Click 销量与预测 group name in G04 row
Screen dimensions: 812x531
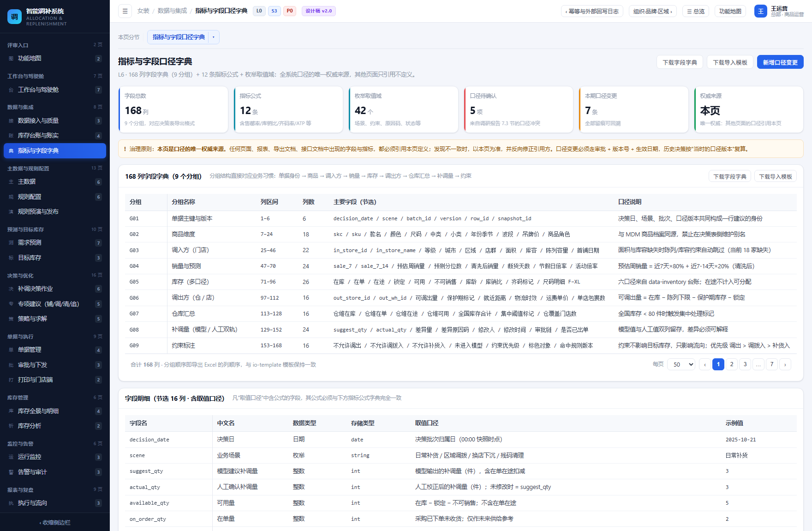click(x=186, y=266)
